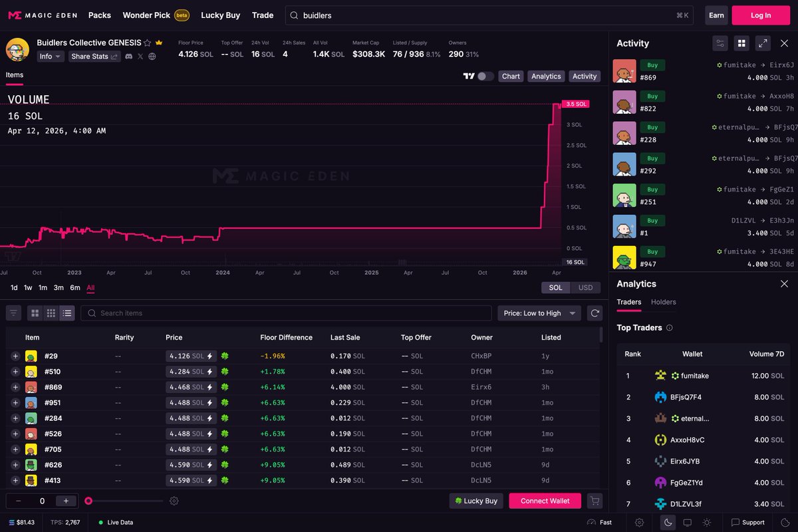Viewport: 798px width, 532px height.
Task: Open the shopping cart
Action: coord(595,501)
